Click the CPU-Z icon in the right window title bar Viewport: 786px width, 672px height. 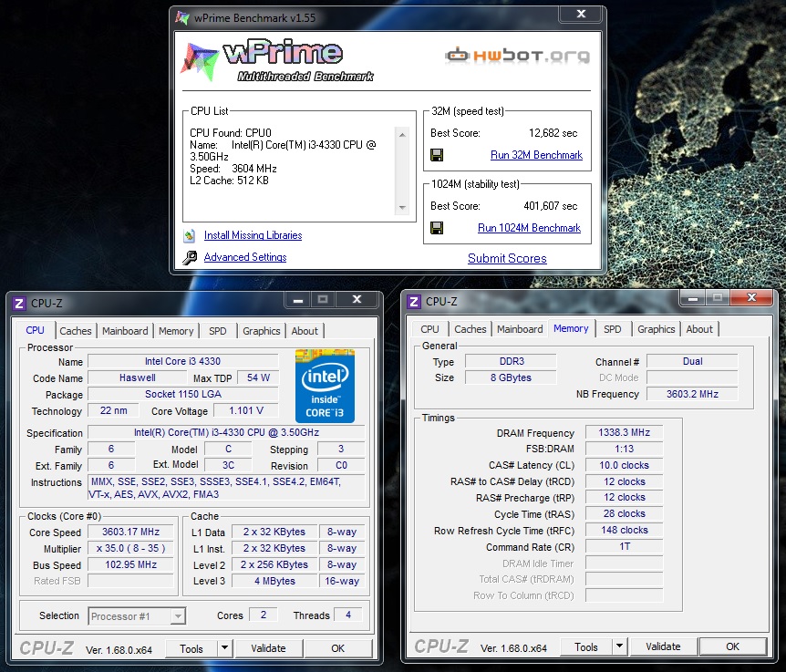point(414,301)
